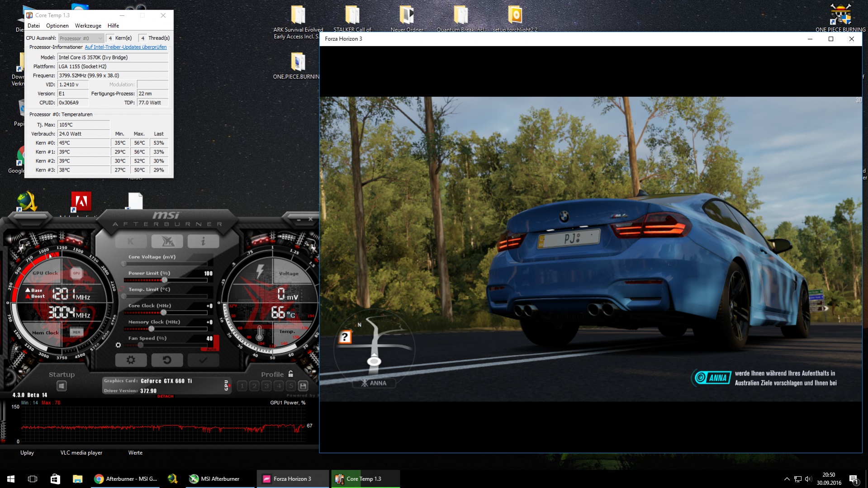Click the Core Clock slider handle
The image size is (868, 488).
point(163,313)
